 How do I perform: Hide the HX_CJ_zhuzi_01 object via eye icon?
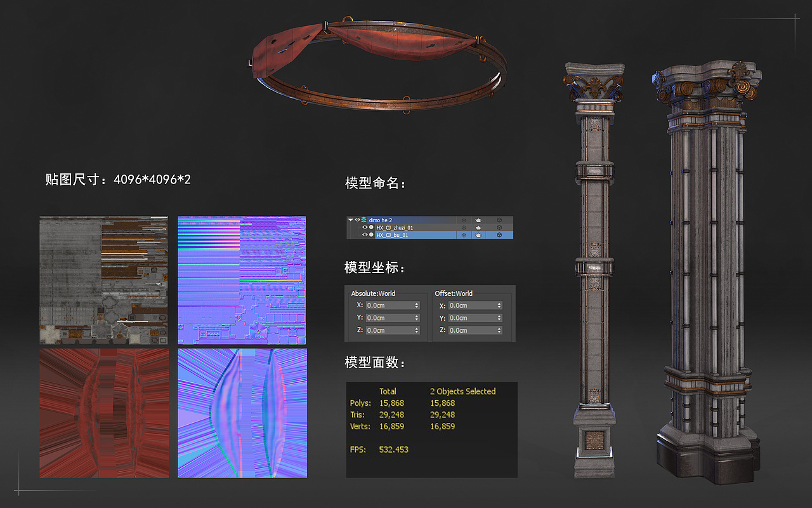click(365, 227)
